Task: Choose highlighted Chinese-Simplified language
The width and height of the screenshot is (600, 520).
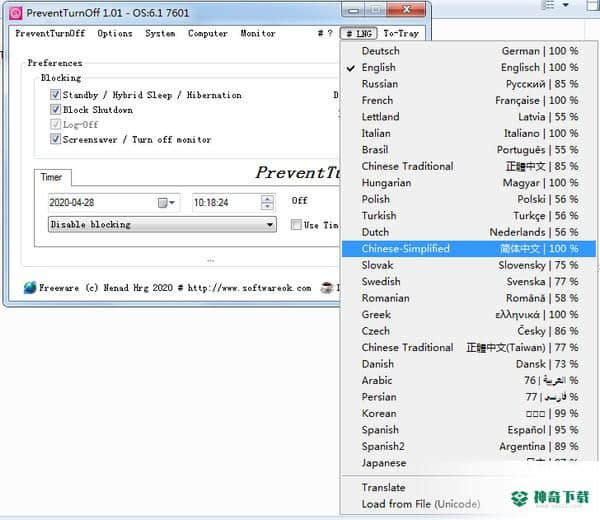Action: click(468, 248)
